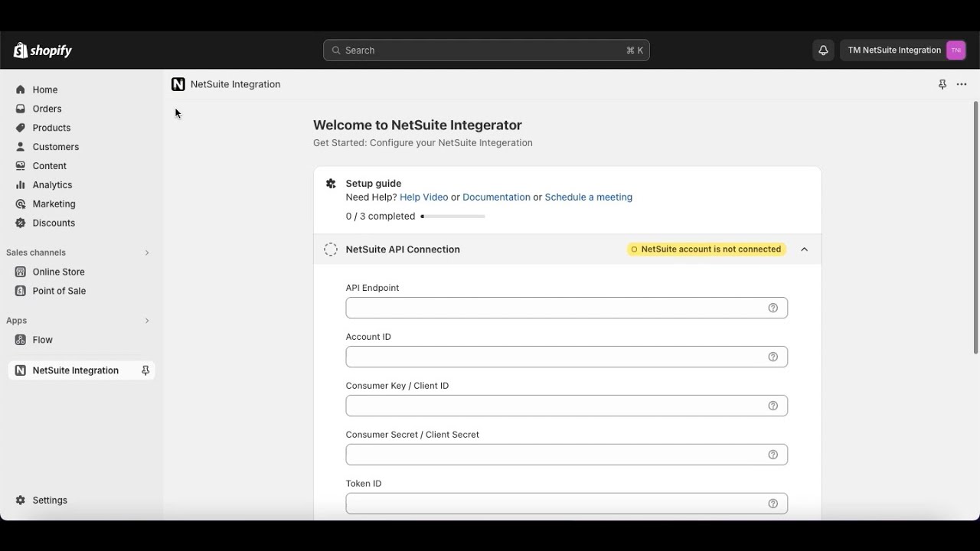Click the Discounts badge icon

[x=21, y=223]
